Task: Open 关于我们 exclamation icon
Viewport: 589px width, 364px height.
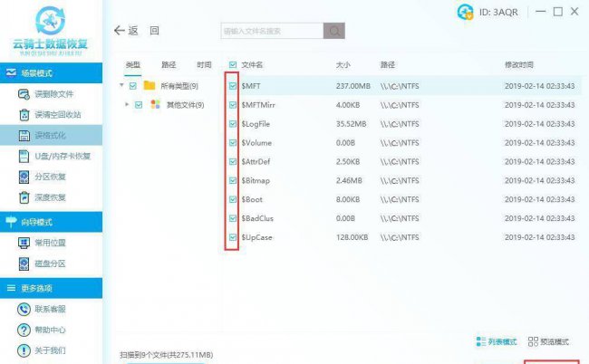Action: coord(24,350)
